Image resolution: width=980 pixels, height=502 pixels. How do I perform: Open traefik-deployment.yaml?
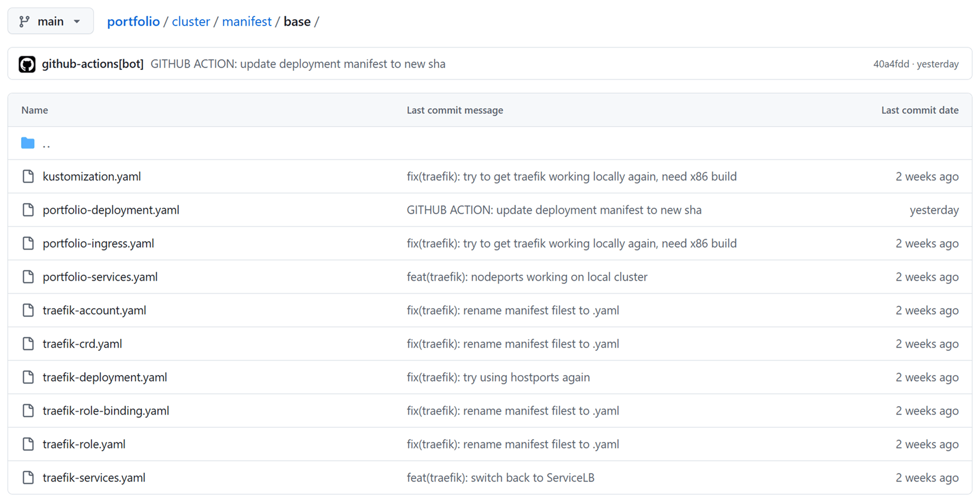click(105, 377)
